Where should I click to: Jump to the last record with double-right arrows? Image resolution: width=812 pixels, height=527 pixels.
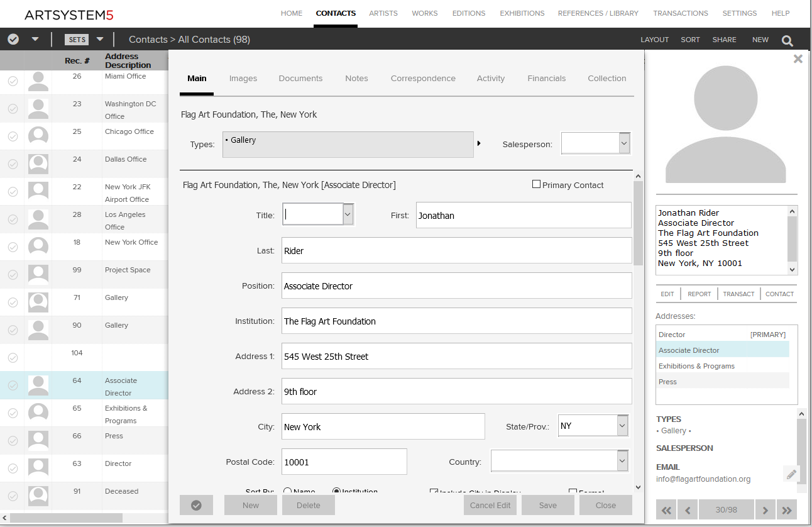tap(786, 510)
